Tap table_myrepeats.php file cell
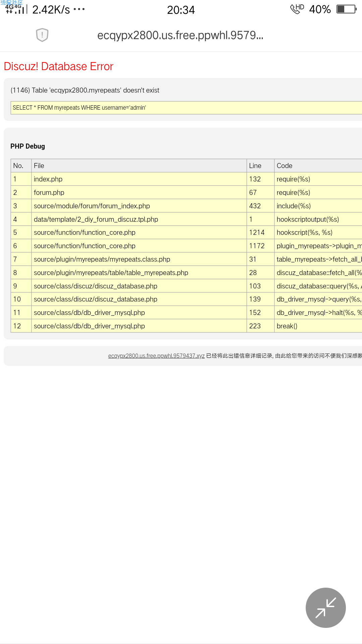 click(139, 273)
